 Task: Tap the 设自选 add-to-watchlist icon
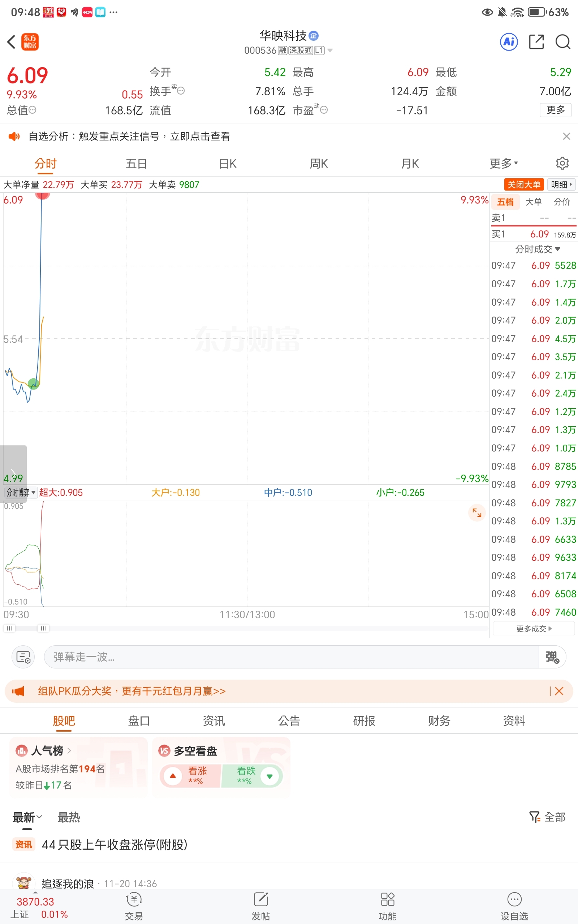coord(514,906)
